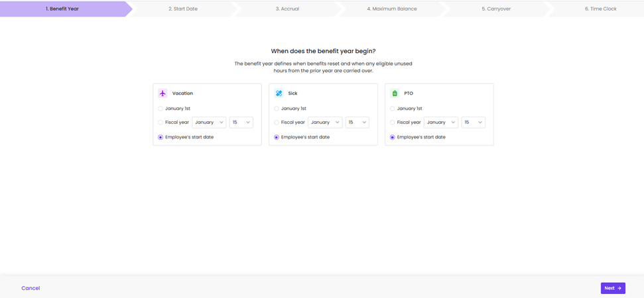Choose Fiscal year radio for Vacation
The width and height of the screenshot is (644, 298).
pos(161,123)
